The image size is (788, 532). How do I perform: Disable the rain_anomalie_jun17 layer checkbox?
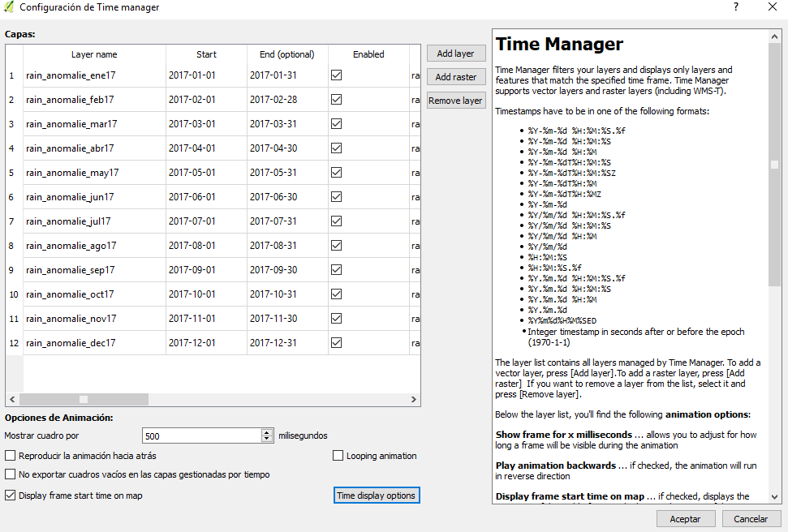337,197
